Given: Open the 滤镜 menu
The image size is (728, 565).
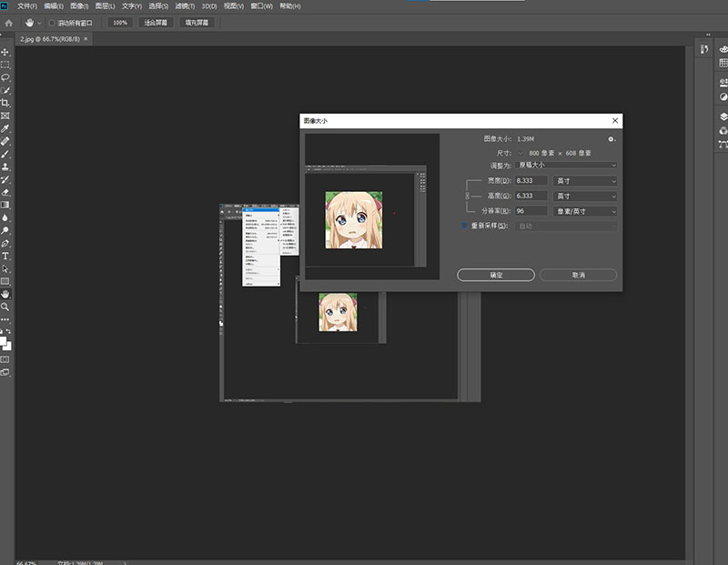Looking at the screenshot, I should click(x=183, y=6).
